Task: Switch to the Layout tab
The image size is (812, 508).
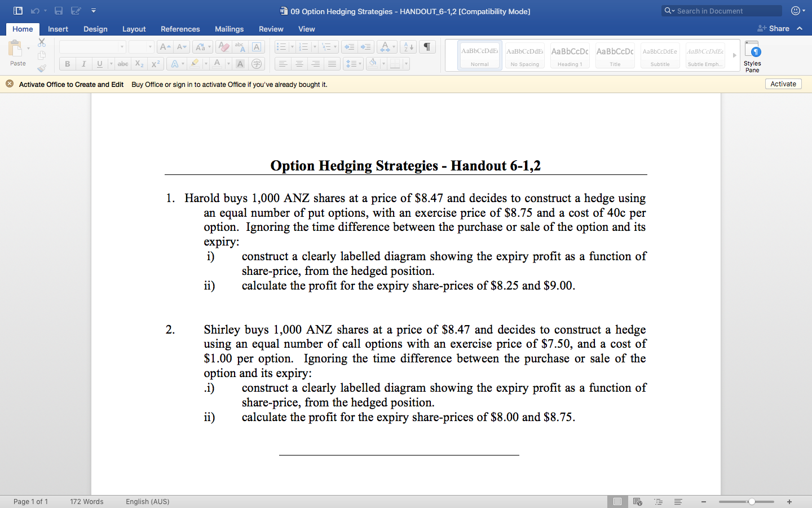Action: pyautogui.click(x=134, y=29)
